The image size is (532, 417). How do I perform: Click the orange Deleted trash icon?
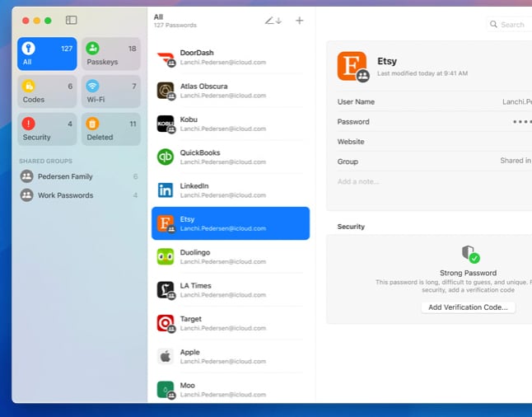(x=92, y=124)
